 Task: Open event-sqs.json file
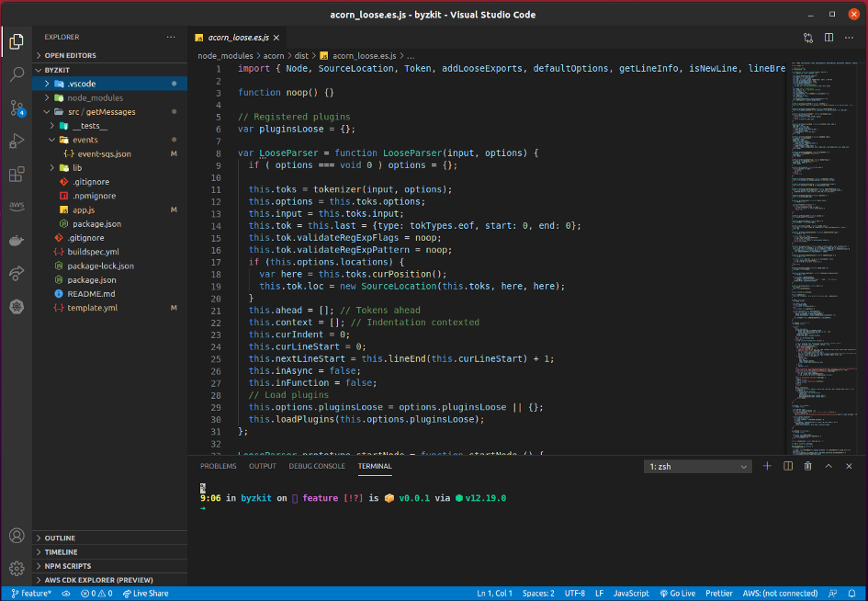coord(109,154)
